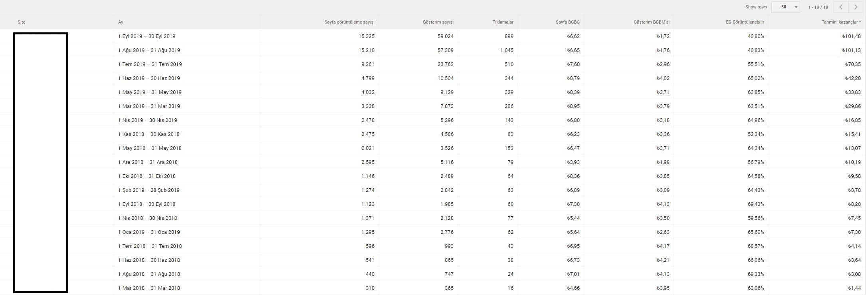Go to the previous page of rows
The height and width of the screenshot is (295, 868).
point(841,7)
